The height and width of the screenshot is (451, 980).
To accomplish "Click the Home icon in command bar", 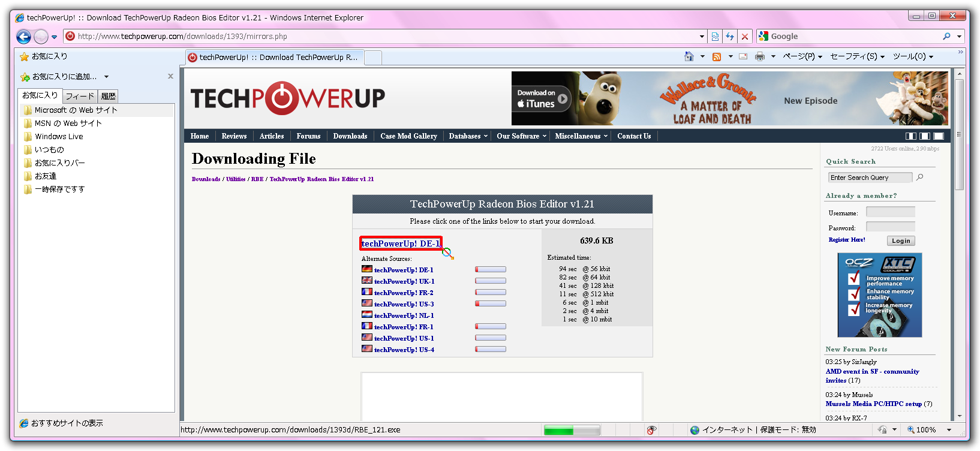I will [689, 56].
